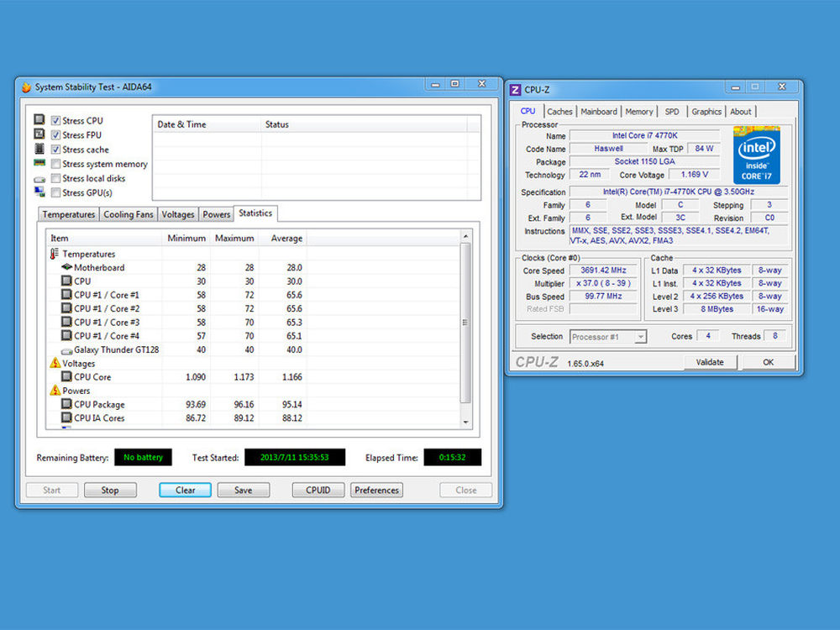Select the Statistics tab
840x630 pixels.
coord(255,213)
